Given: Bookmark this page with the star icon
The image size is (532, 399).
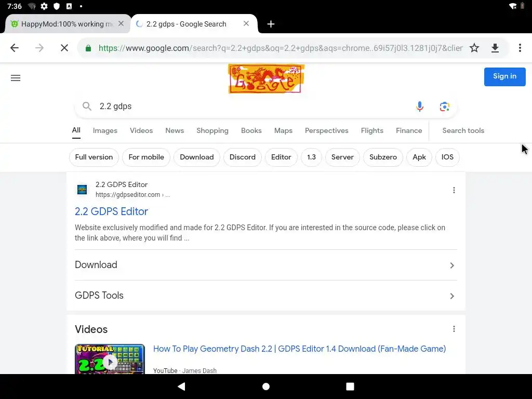Looking at the screenshot, I should pos(474,48).
